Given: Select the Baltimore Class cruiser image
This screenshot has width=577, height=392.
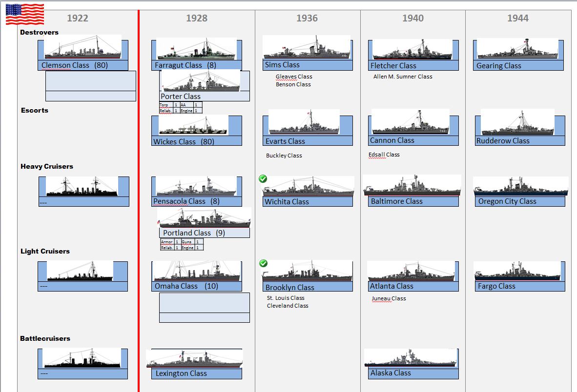Looking at the screenshot, I should coord(412,186).
